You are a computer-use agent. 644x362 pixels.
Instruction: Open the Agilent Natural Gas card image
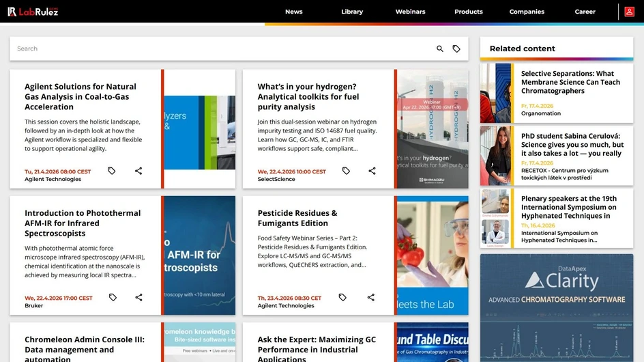200,129
